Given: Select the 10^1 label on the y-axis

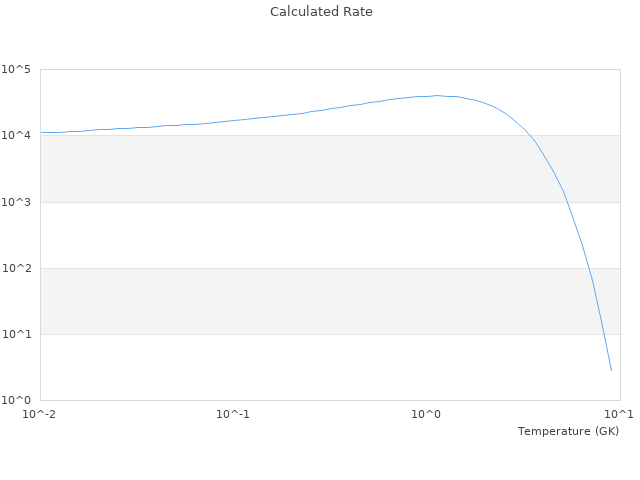Looking at the screenshot, I should click(x=16, y=334).
